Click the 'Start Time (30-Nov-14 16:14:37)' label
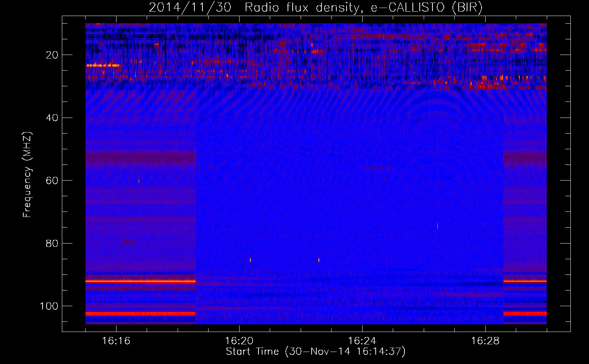 [x=316, y=352]
